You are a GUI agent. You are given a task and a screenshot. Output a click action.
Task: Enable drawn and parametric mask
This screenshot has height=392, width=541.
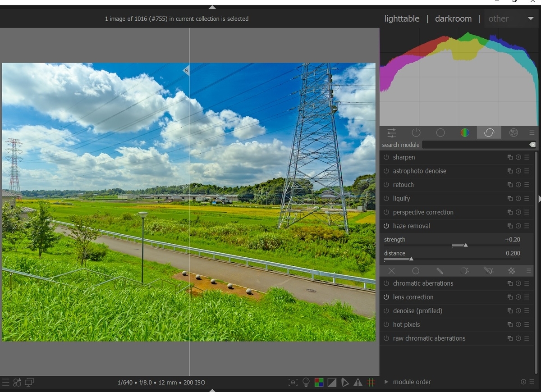[488, 271]
